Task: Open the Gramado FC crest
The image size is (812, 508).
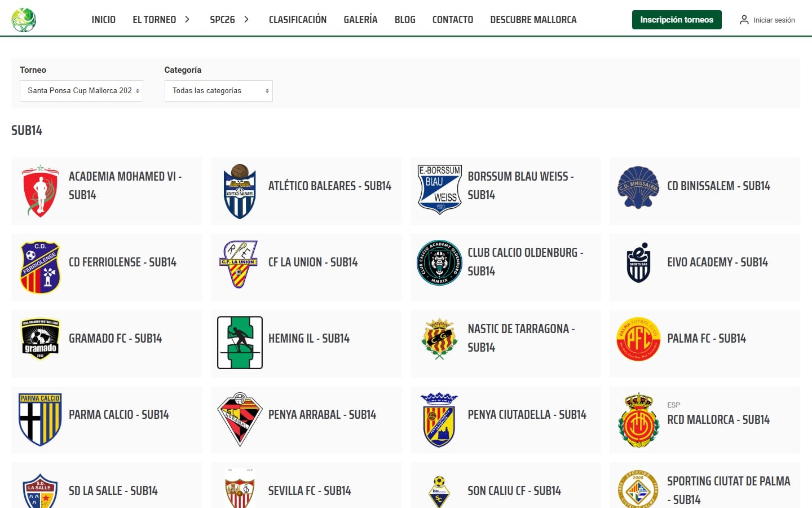Action: click(x=40, y=339)
